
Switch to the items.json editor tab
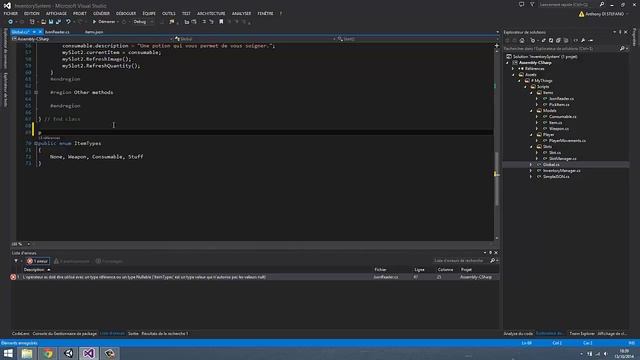tap(94, 32)
